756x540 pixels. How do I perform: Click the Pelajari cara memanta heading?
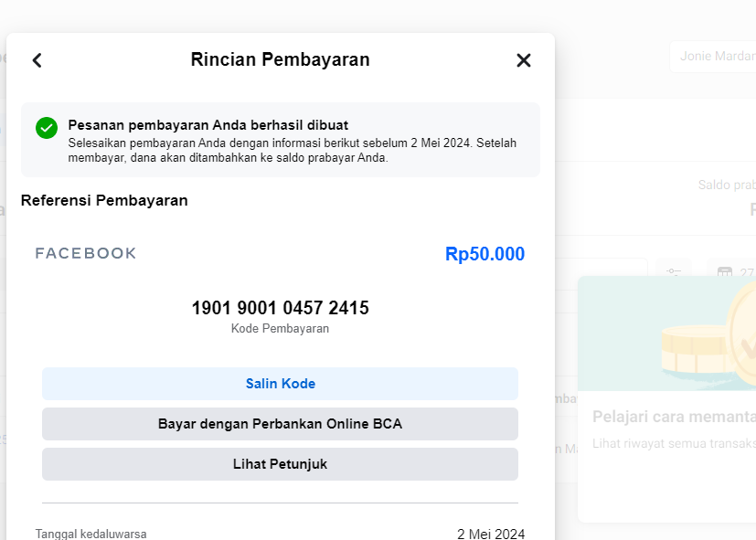(x=673, y=417)
